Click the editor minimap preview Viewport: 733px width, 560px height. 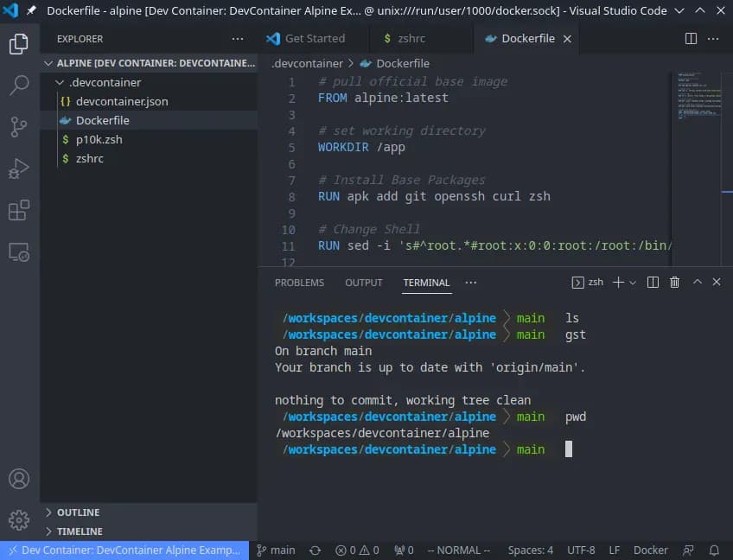(x=698, y=96)
